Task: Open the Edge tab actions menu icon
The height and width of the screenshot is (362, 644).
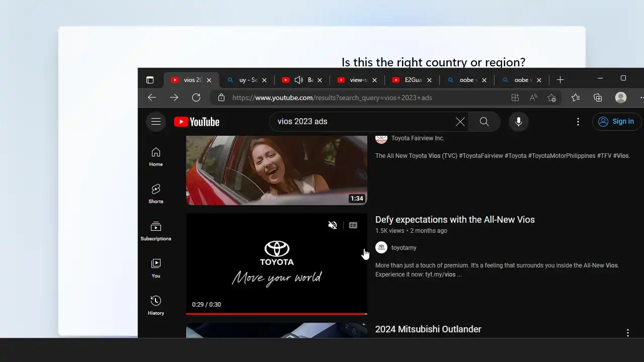Action: 150,80
